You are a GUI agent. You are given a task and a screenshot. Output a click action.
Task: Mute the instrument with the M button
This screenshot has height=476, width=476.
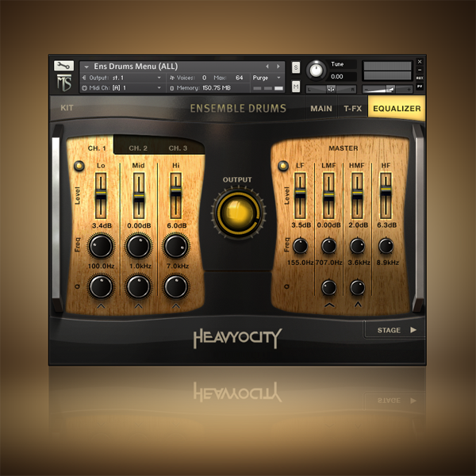point(296,86)
